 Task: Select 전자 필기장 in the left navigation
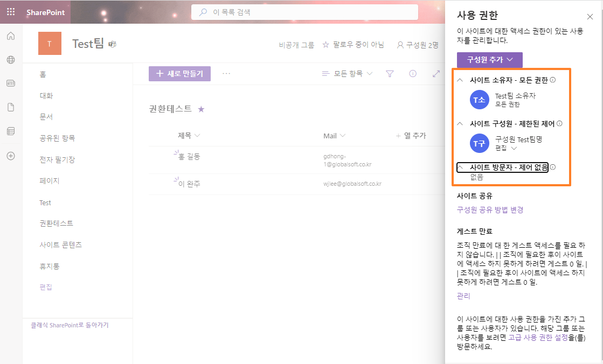click(57, 159)
